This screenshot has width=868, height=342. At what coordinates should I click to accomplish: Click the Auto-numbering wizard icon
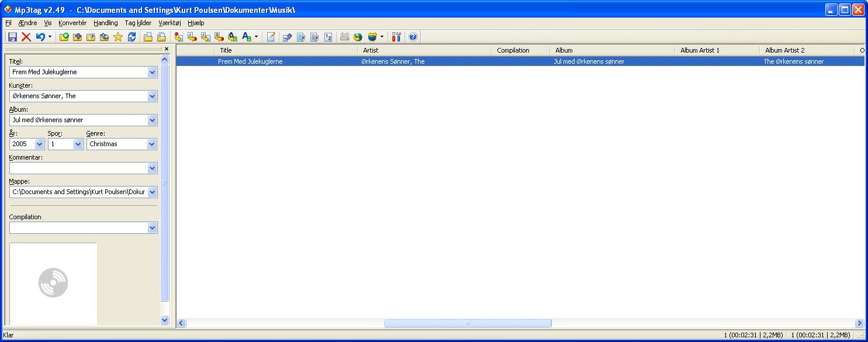click(x=328, y=37)
